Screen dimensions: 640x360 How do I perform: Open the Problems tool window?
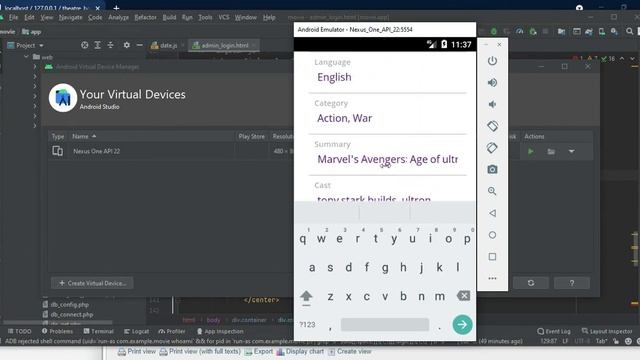[57, 331]
